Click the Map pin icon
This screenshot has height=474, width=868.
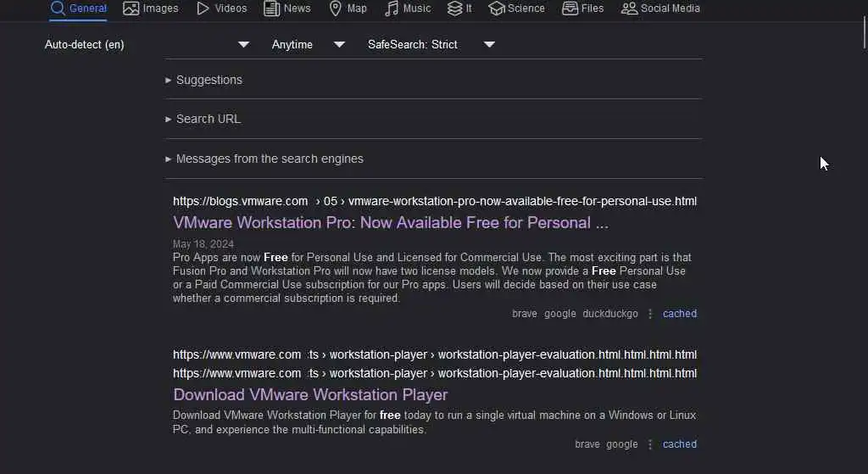point(335,8)
